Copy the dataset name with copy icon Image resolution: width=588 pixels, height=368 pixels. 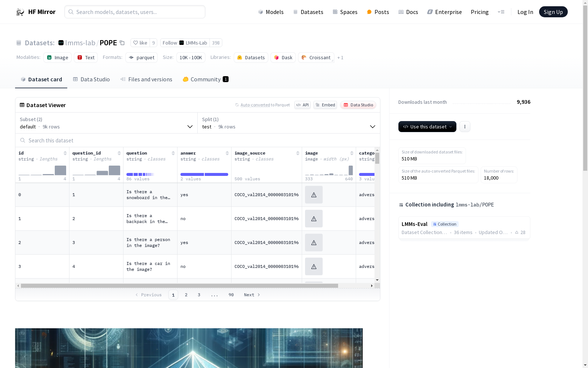click(x=122, y=43)
